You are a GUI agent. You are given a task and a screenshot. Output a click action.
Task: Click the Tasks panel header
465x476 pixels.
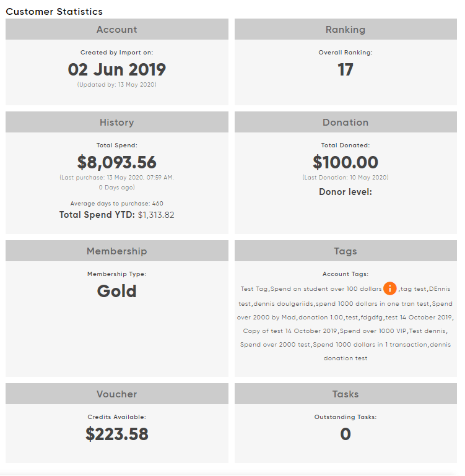[x=345, y=394]
